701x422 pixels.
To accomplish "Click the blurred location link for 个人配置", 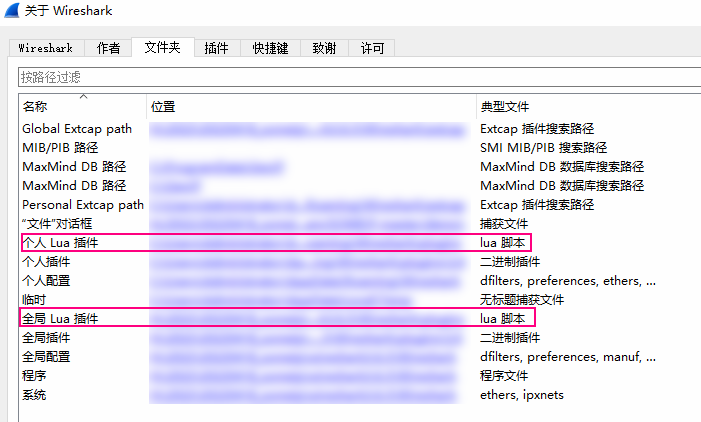I will point(305,281).
